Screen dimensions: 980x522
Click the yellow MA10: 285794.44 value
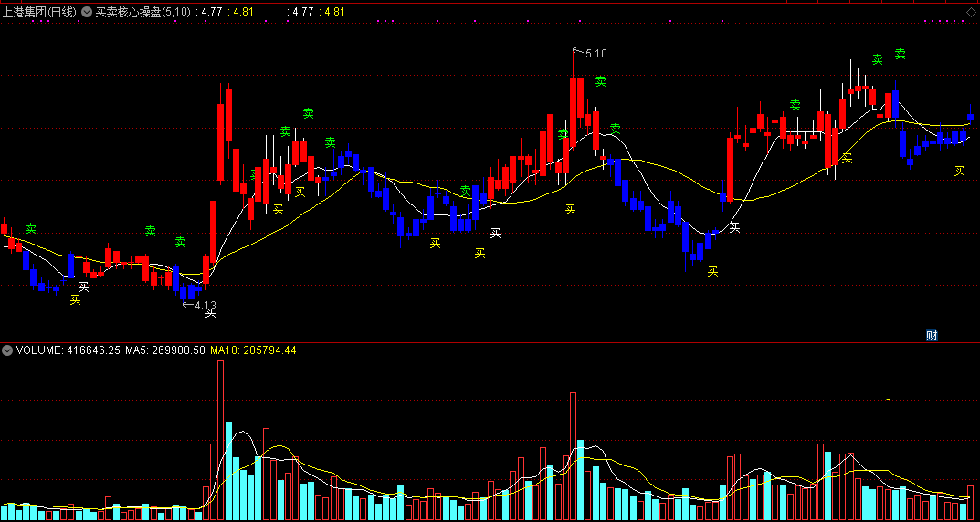[253, 350]
